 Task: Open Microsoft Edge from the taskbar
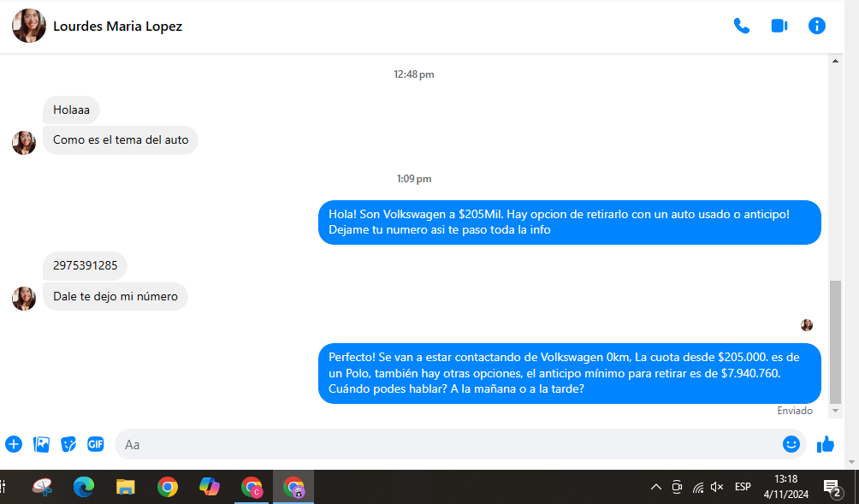click(83, 487)
